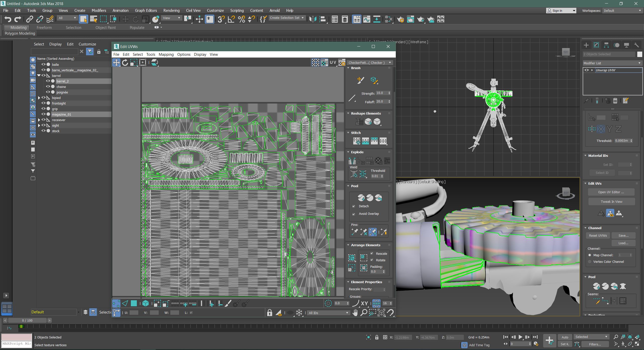Disable the Avoid Overlap checkbox
644x350 pixels.
pyautogui.click(x=354, y=214)
